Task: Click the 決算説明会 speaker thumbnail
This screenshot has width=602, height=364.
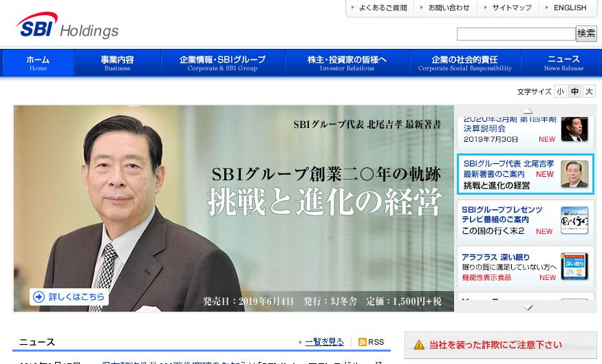Action: tap(574, 129)
